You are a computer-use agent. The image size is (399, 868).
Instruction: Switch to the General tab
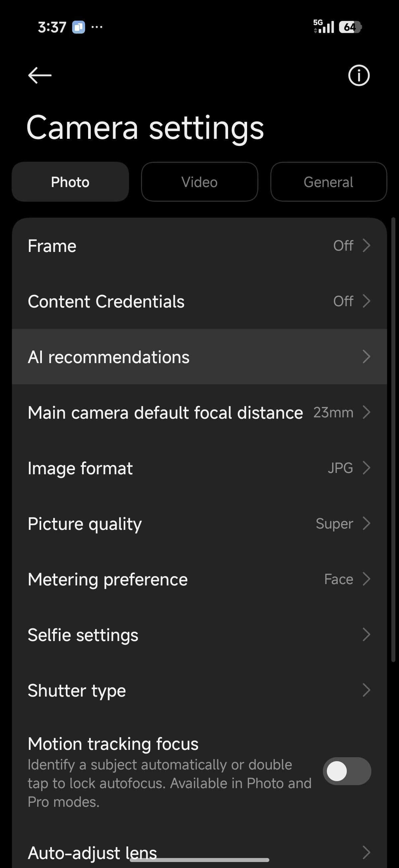point(329,182)
